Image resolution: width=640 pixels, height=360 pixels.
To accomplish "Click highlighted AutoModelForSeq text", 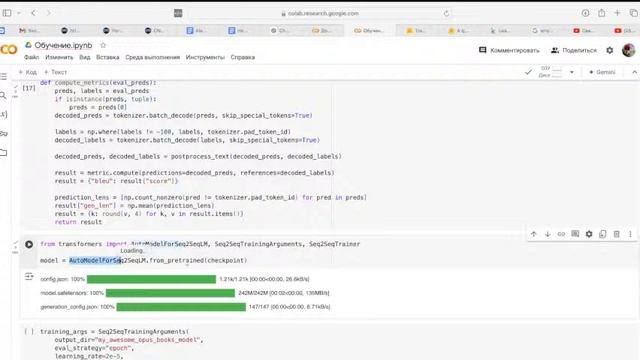I will coord(95,260).
